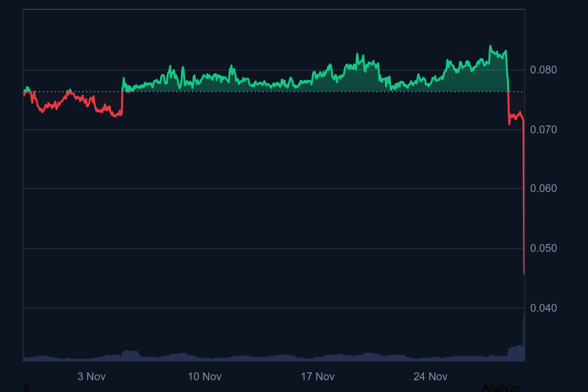The width and height of the screenshot is (588, 392).
Task: Click the chart area near the 8 Nov jump
Action: point(124,88)
